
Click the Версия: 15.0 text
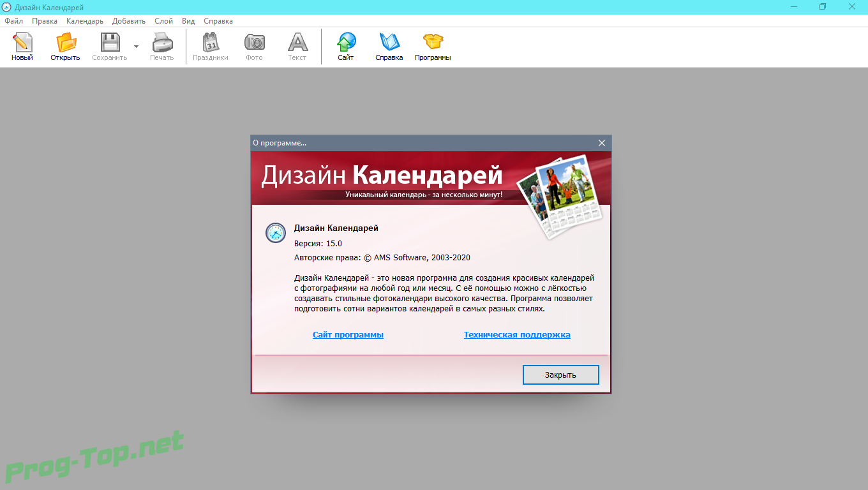point(318,244)
